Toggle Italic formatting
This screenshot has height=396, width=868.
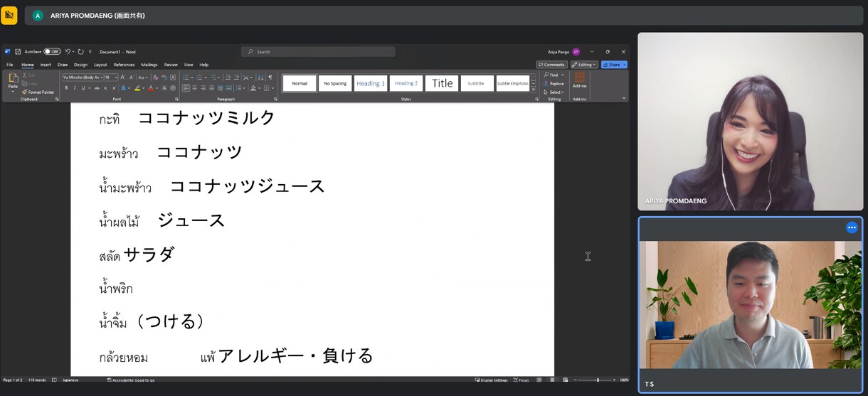[74, 88]
